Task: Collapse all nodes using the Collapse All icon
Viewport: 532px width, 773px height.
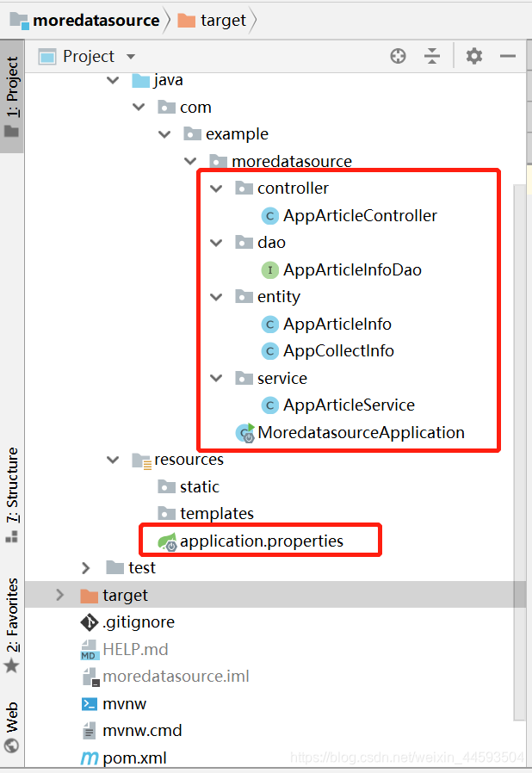Action: click(433, 56)
